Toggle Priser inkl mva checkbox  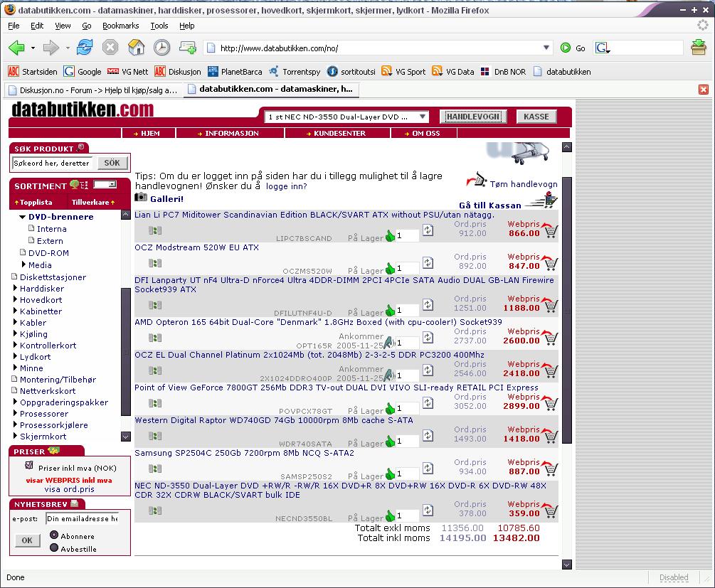point(29,466)
